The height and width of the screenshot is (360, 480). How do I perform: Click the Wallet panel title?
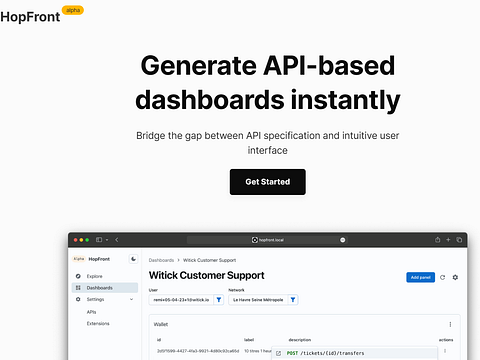[161, 324]
